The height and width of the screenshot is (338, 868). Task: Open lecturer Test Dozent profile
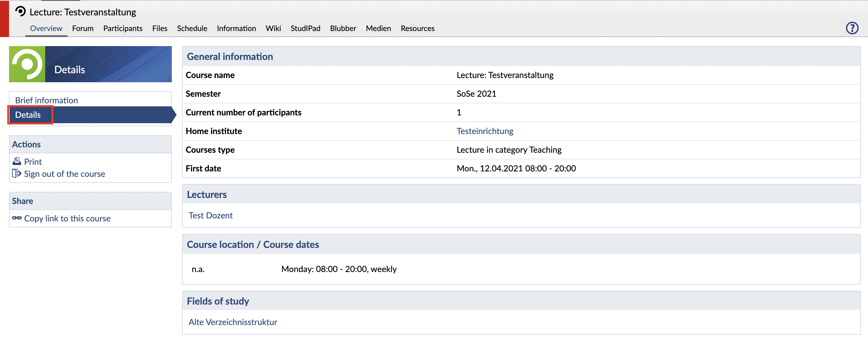tap(211, 215)
